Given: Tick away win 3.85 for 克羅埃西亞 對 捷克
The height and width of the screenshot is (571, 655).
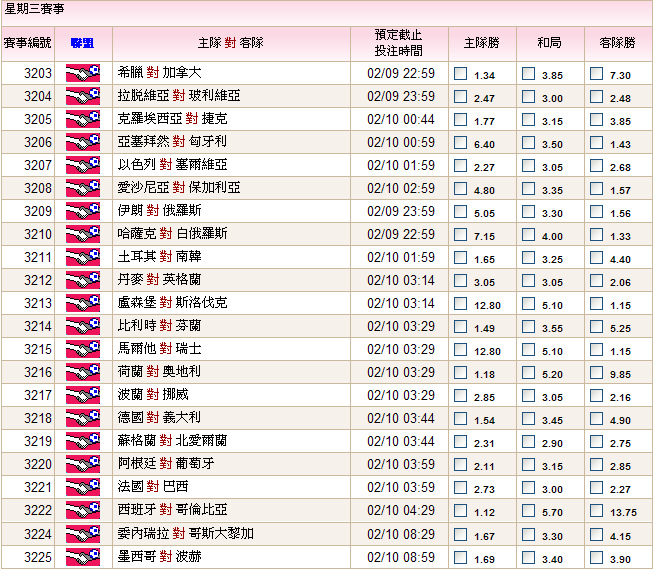Looking at the screenshot, I should click(x=597, y=119).
